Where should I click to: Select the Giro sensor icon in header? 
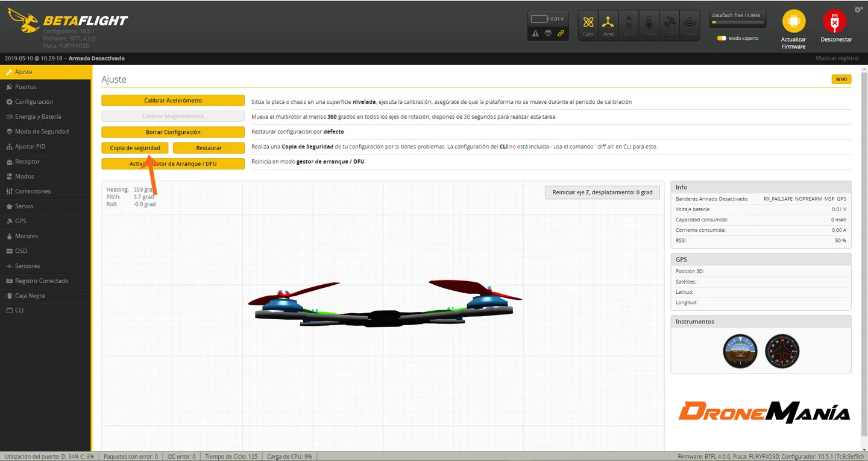click(588, 25)
